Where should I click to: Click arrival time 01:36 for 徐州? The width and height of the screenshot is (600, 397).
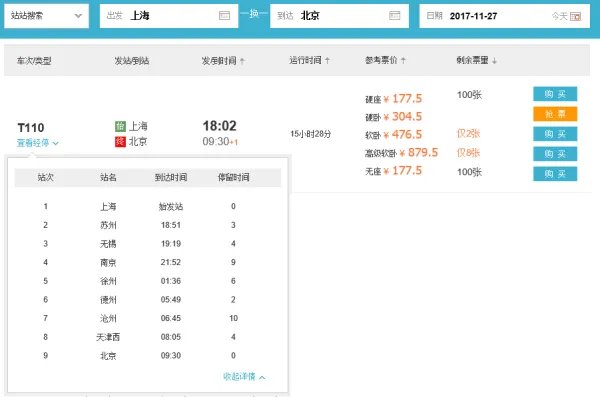click(x=171, y=281)
